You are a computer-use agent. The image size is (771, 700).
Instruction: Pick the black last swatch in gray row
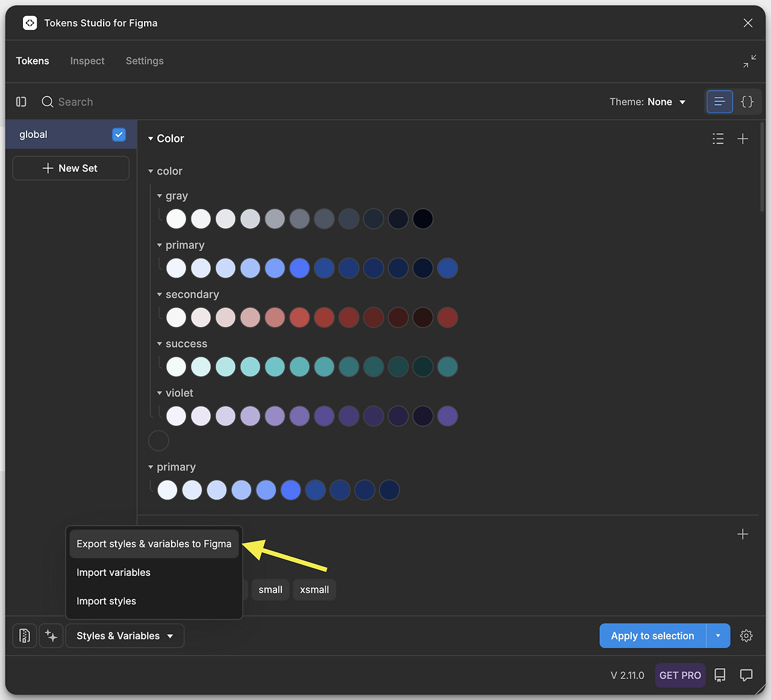click(423, 219)
